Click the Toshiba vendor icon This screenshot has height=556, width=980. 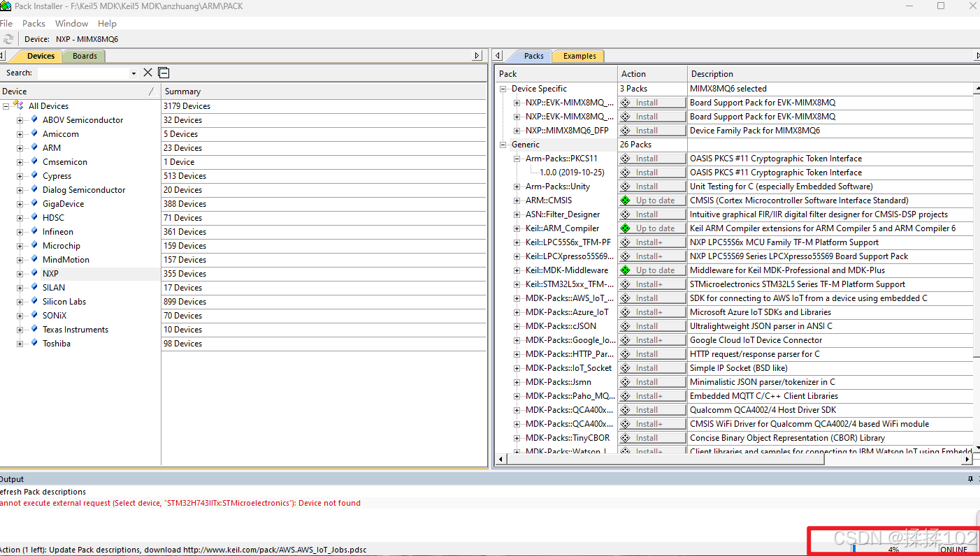click(34, 343)
